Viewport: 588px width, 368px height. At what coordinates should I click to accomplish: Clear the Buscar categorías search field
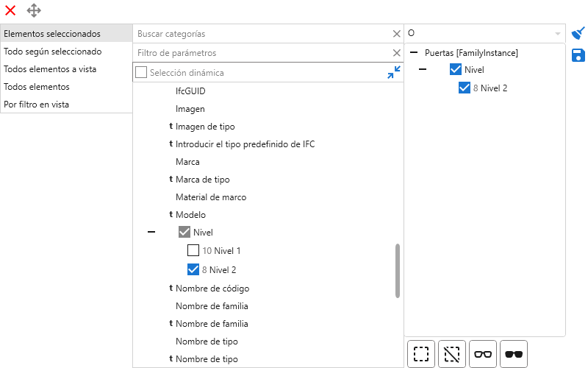(x=396, y=34)
